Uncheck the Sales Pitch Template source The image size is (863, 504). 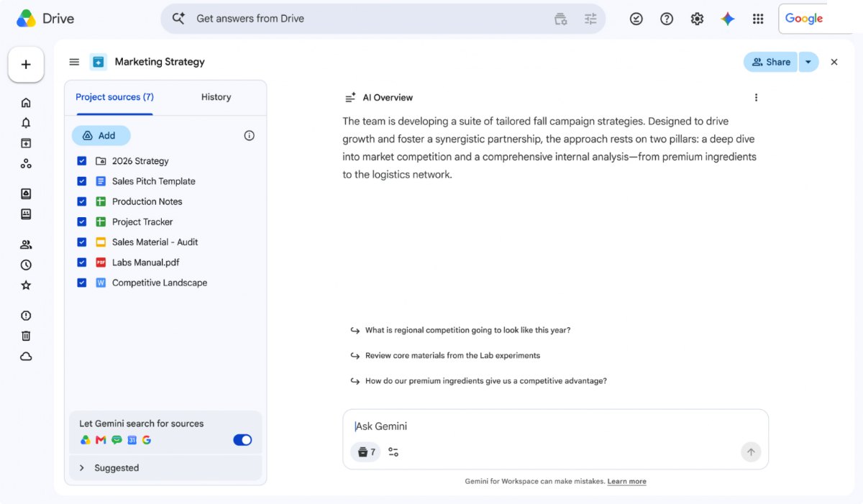pyautogui.click(x=82, y=181)
